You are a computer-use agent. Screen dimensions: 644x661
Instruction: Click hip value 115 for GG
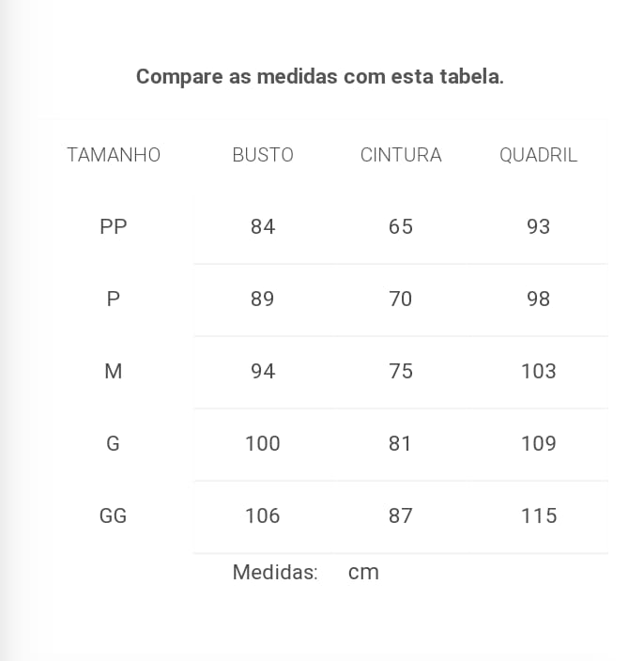539,515
